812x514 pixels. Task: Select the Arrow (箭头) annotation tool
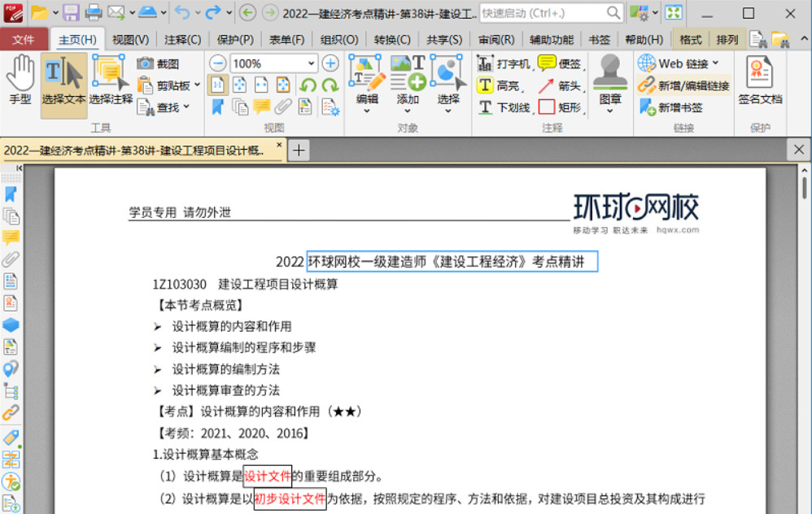pyautogui.click(x=561, y=85)
